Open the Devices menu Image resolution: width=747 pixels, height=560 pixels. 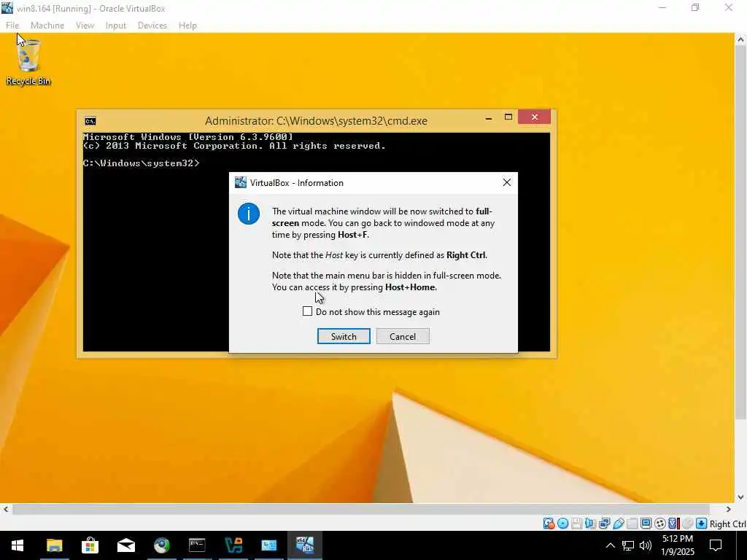pos(152,26)
